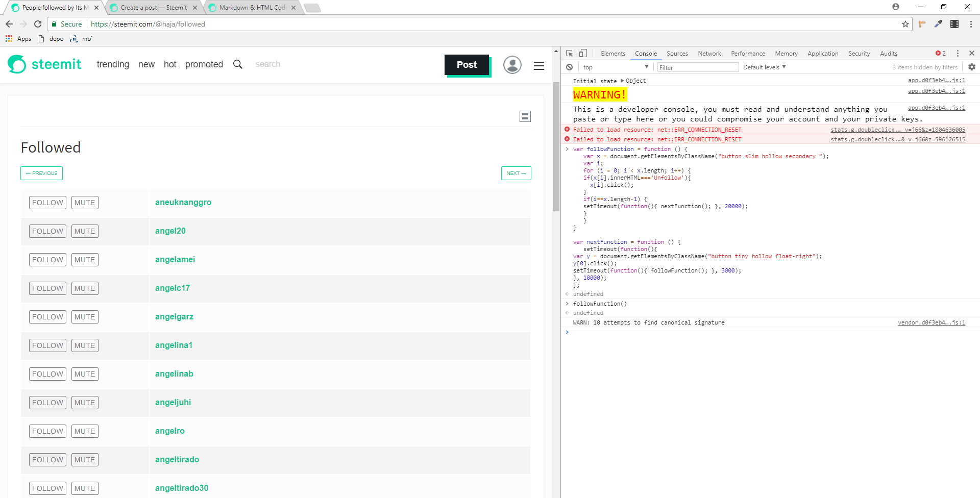Click the console Filter input
Image resolution: width=980 pixels, height=498 pixels.
point(698,67)
